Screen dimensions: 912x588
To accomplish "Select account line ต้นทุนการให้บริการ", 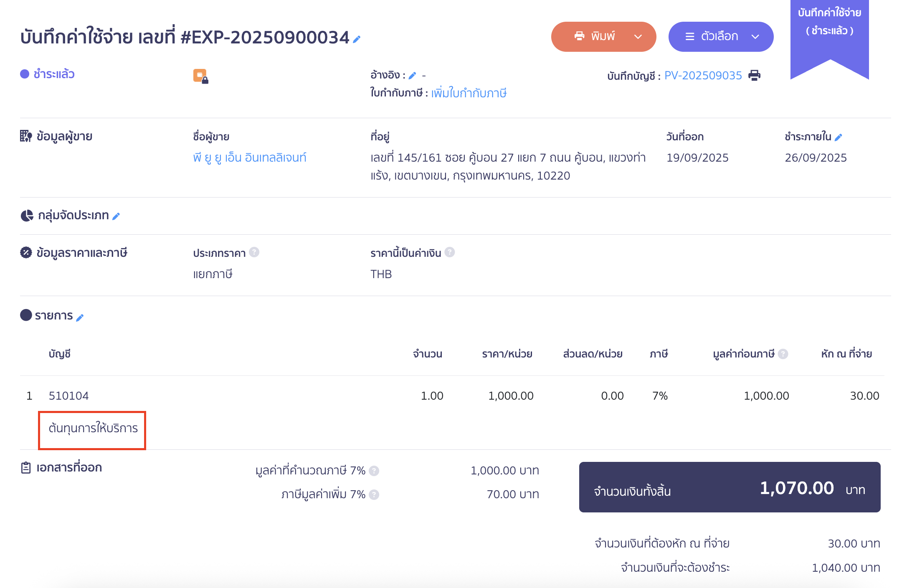I will [x=92, y=428].
